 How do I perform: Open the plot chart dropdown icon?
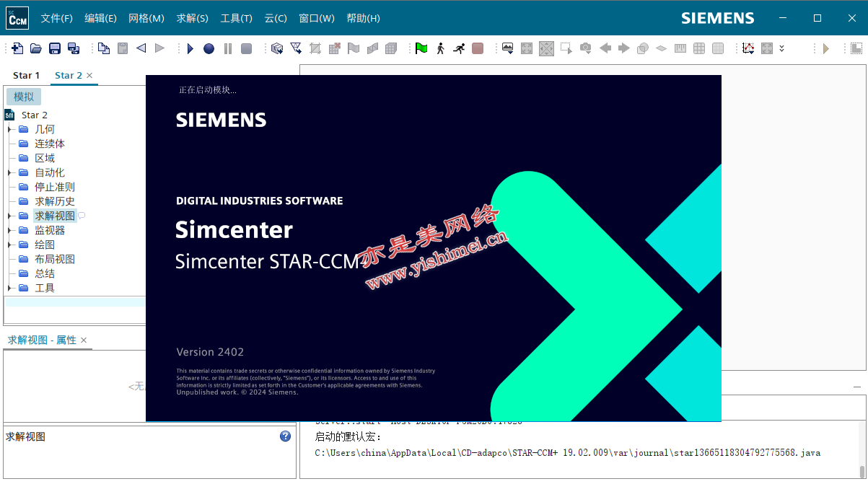(748, 48)
